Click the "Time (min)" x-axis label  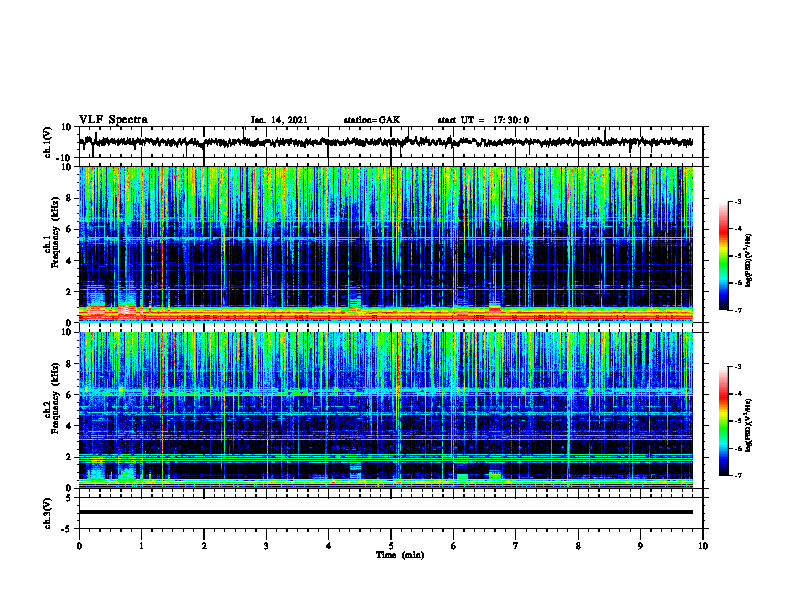click(x=400, y=555)
